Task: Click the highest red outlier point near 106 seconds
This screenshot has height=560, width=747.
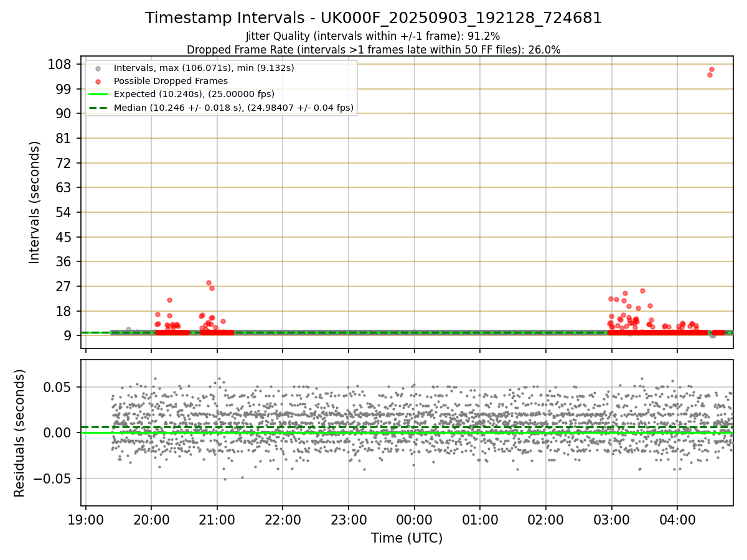Action: click(712, 69)
